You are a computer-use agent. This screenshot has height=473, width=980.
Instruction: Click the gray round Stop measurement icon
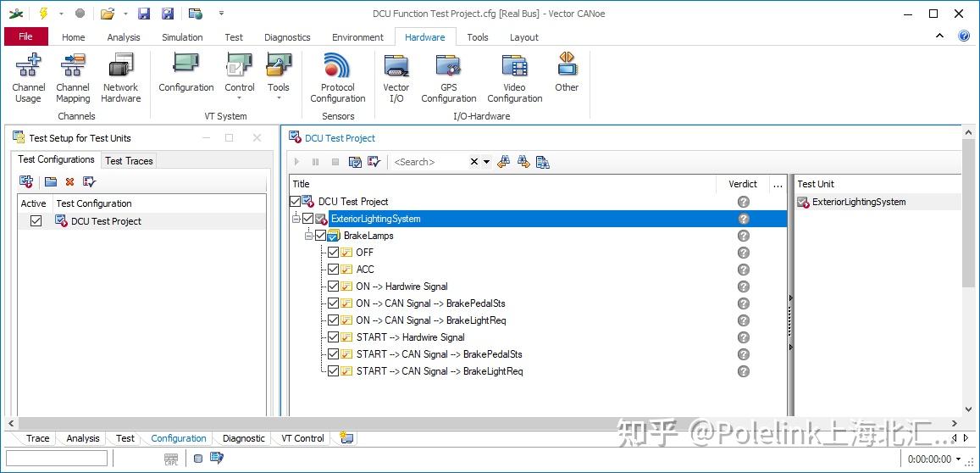coord(80,14)
